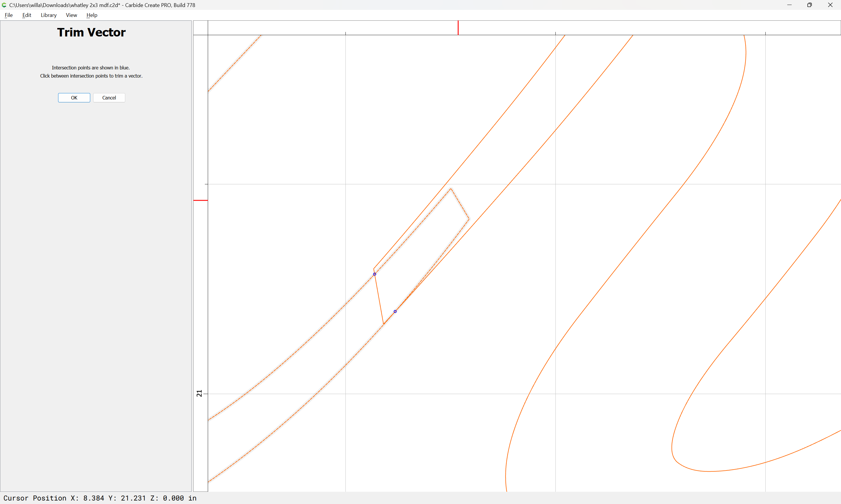This screenshot has height=504, width=841.
Task: Trim the short solid segment between intersection points
Action: pyautogui.click(x=379, y=299)
